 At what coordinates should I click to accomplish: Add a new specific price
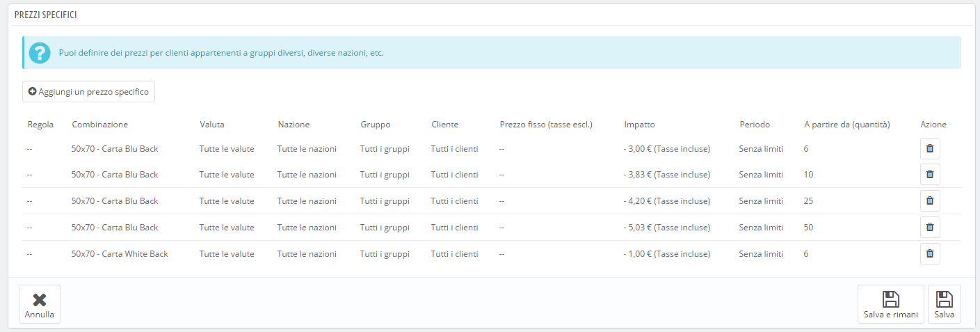pyautogui.click(x=88, y=92)
